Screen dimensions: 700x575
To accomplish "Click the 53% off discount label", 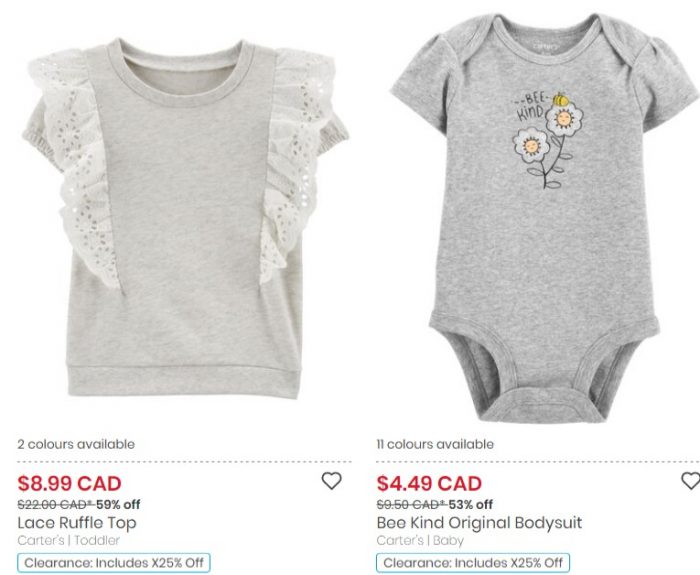I will tap(471, 505).
